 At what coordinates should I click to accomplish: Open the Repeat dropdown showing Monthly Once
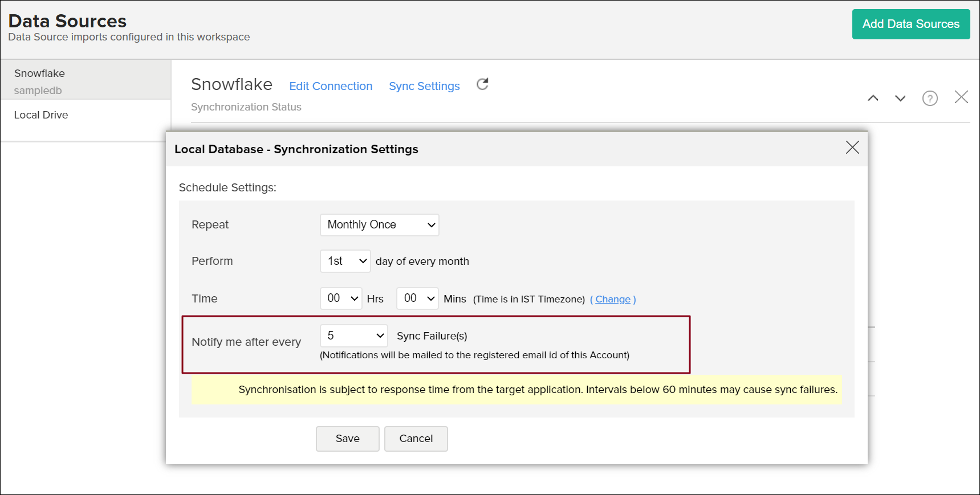pos(379,225)
